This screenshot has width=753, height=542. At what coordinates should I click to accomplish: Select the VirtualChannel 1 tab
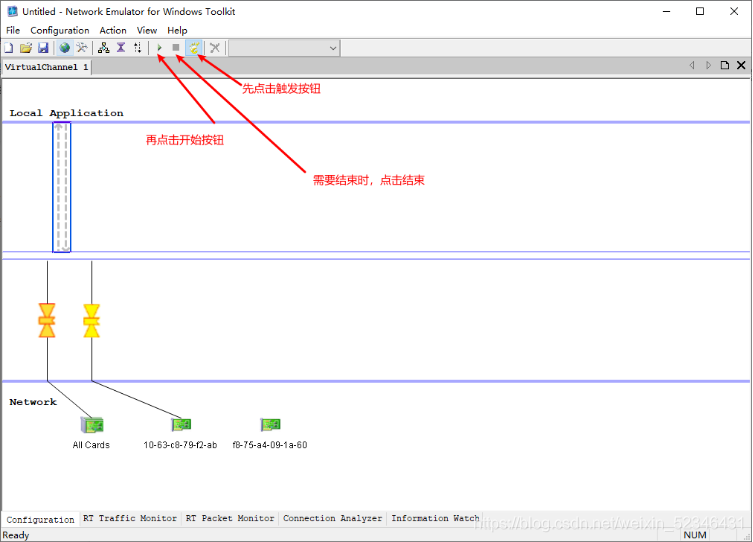(46, 67)
